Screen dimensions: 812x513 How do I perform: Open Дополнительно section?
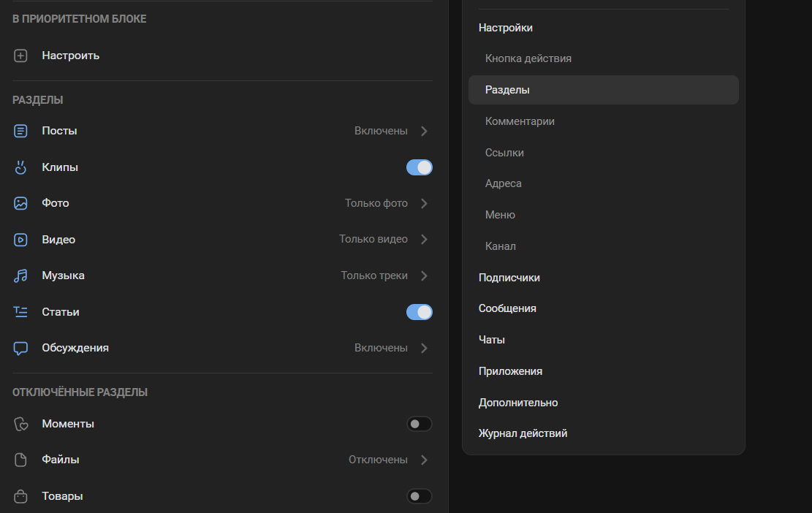518,403
